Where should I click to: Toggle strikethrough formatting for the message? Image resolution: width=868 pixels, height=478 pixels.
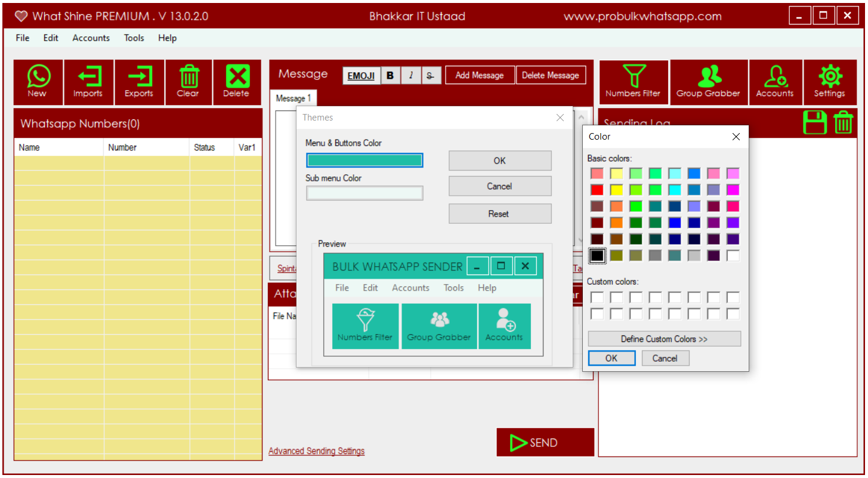[430, 75]
